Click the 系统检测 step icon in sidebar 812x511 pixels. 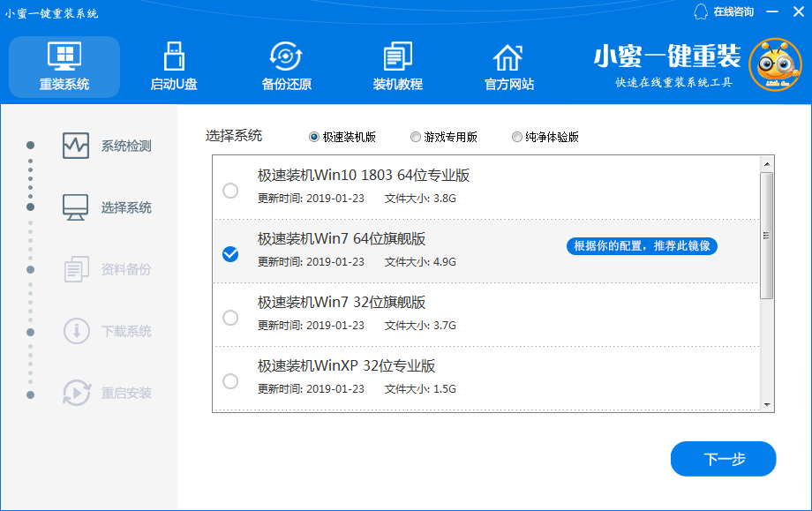(x=76, y=146)
